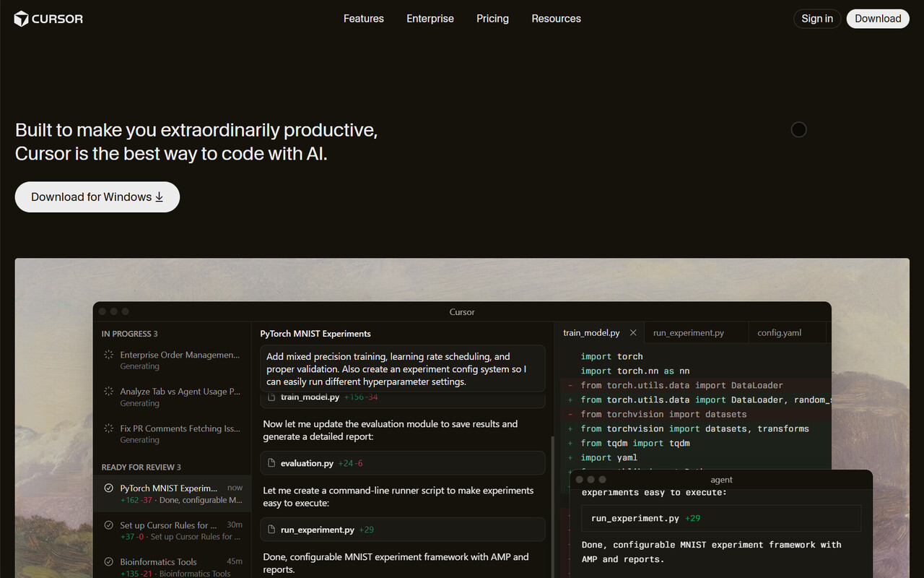This screenshot has height=578, width=924.
Task: Open the Resources menu
Action: coord(556,19)
